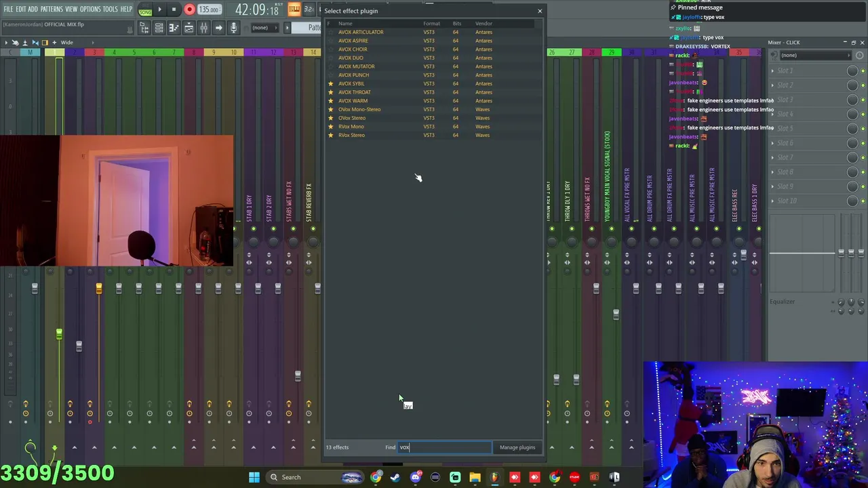Adjust Slot 3 mix level knob

tap(852, 100)
